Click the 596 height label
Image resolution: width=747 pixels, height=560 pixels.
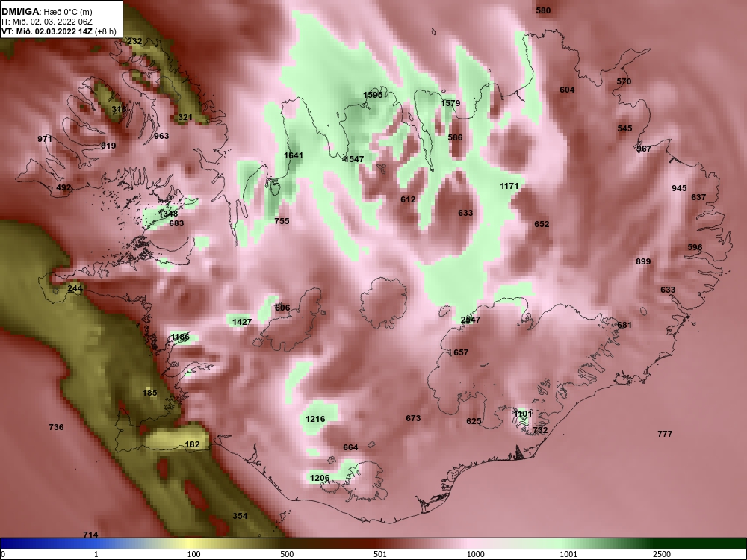pyautogui.click(x=695, y=248)
